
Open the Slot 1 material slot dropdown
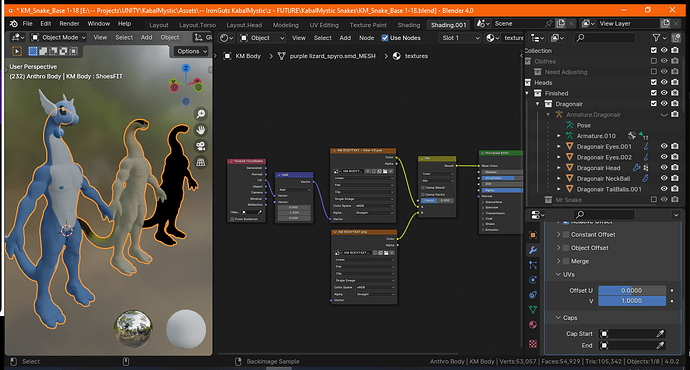pyautogui.click(x=460, y=38)
